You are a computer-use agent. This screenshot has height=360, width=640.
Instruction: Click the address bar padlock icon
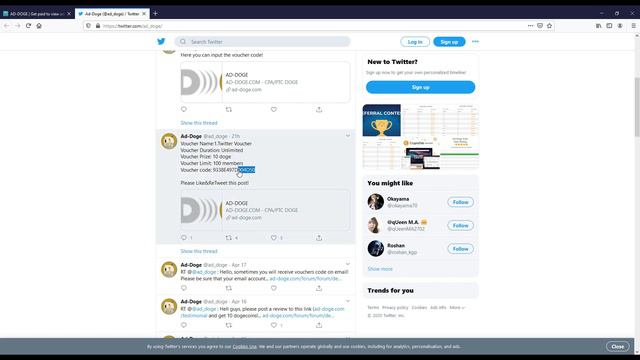point(98,26)
